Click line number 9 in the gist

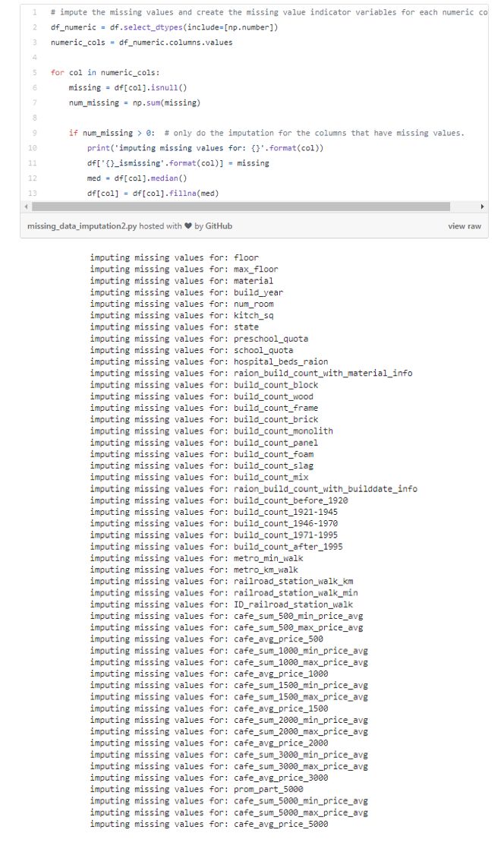point(35,133)
